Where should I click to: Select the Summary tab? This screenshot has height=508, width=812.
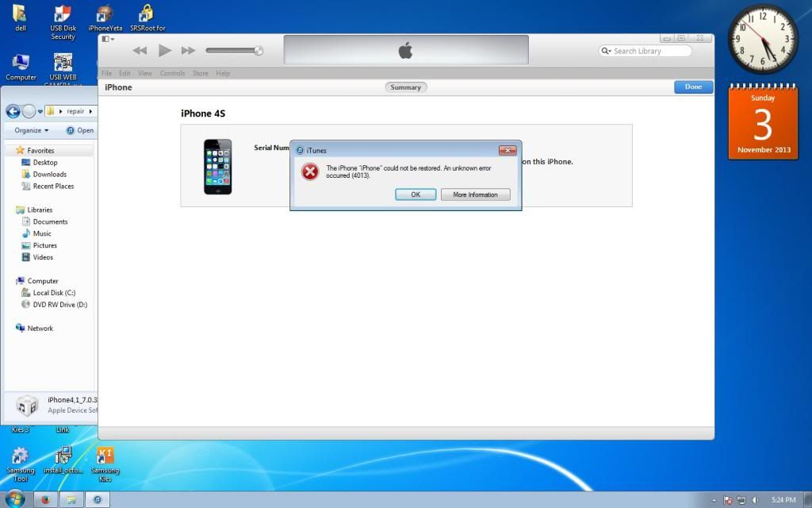[x=405, y=87]
